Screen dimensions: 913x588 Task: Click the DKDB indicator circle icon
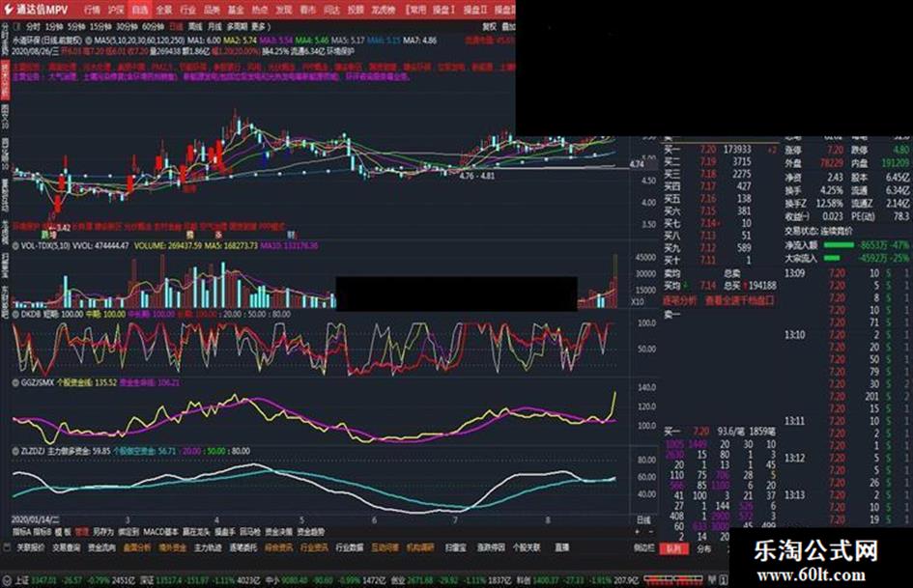pos(15,315)
